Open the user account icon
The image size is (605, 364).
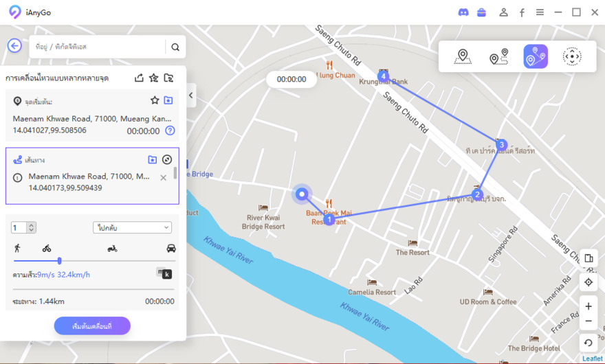503,12
